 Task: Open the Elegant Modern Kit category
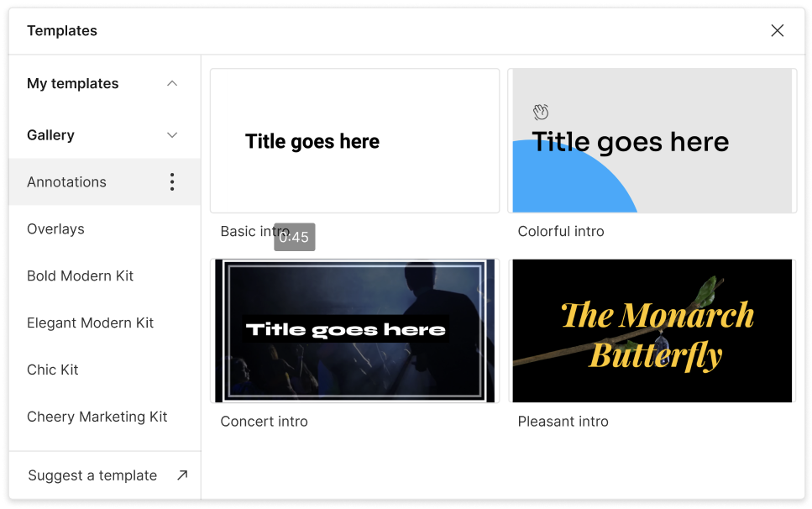(90, 323)
